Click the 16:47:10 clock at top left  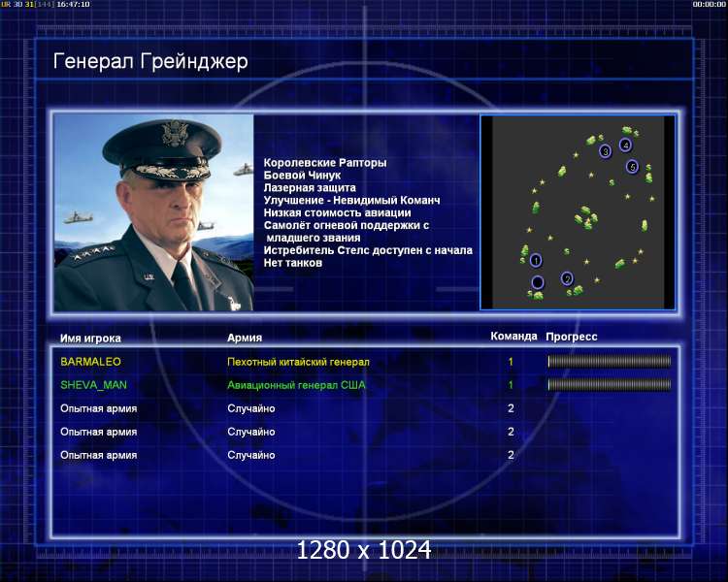pyautogui.click(x=74, y=4)
